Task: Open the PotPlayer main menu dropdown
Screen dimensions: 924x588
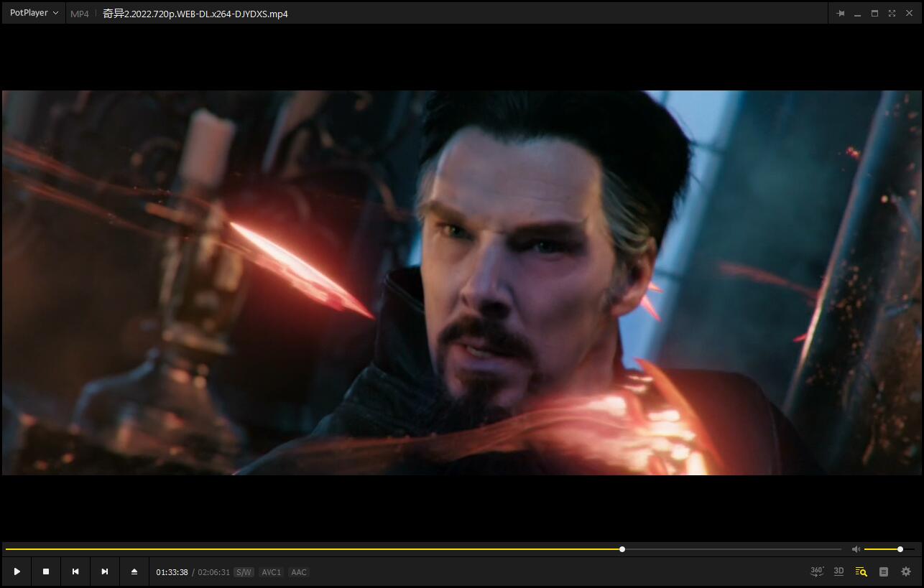Action: 34,13
